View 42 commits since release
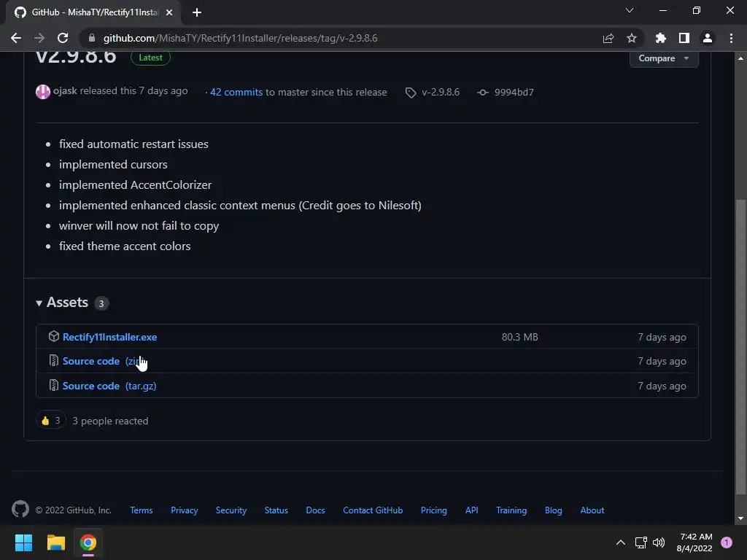The width and height of the screenshot is (747, 560). click(x=236, y=93)
